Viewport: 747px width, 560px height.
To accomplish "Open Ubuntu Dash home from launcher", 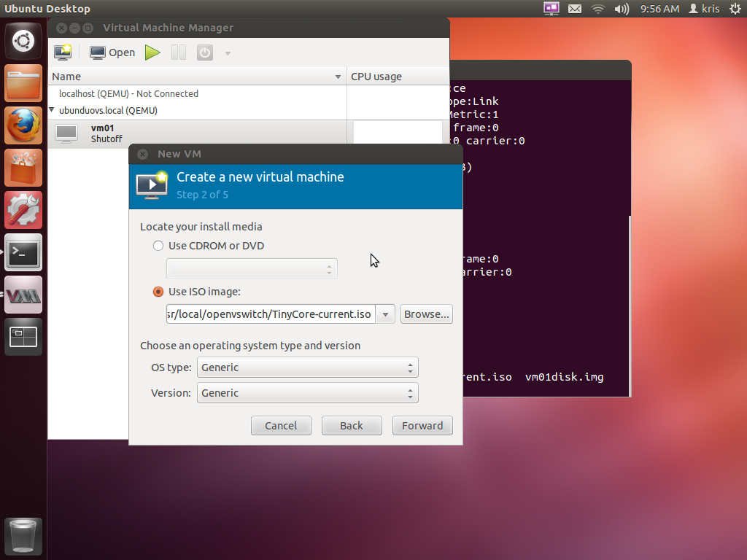I will click(x=23, y=41).
